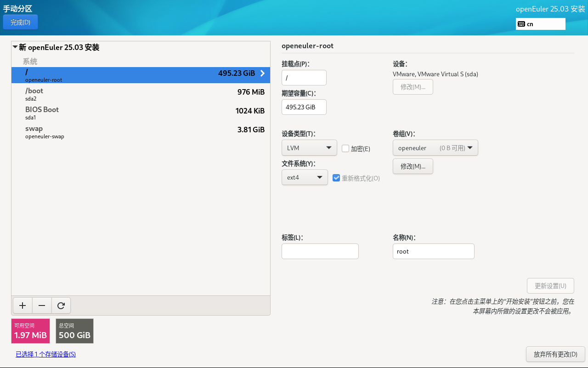Screen dimensions: 588x368
Task: Click the 总空间 500 GiB total space box
Action: pyautogui.click(x=74, y=331)
